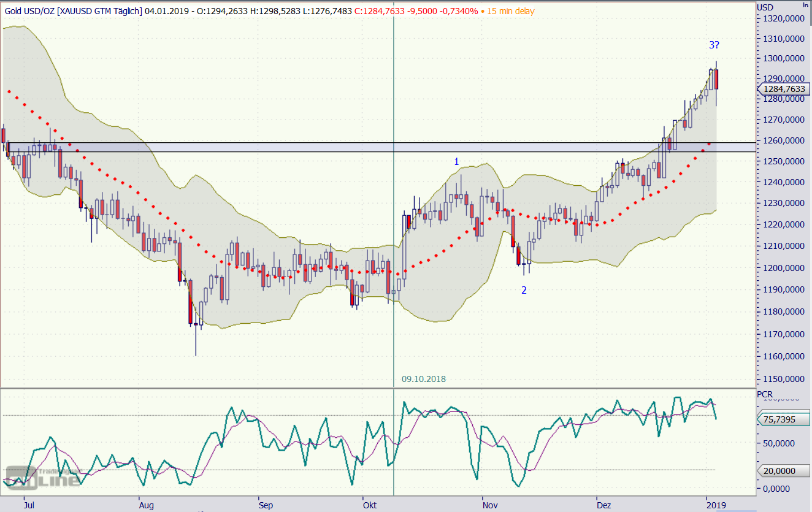This screenshot has width=812, height=512.
Task: Click the '1240,0000' price axis value
Action: click(x=784, y=183)
